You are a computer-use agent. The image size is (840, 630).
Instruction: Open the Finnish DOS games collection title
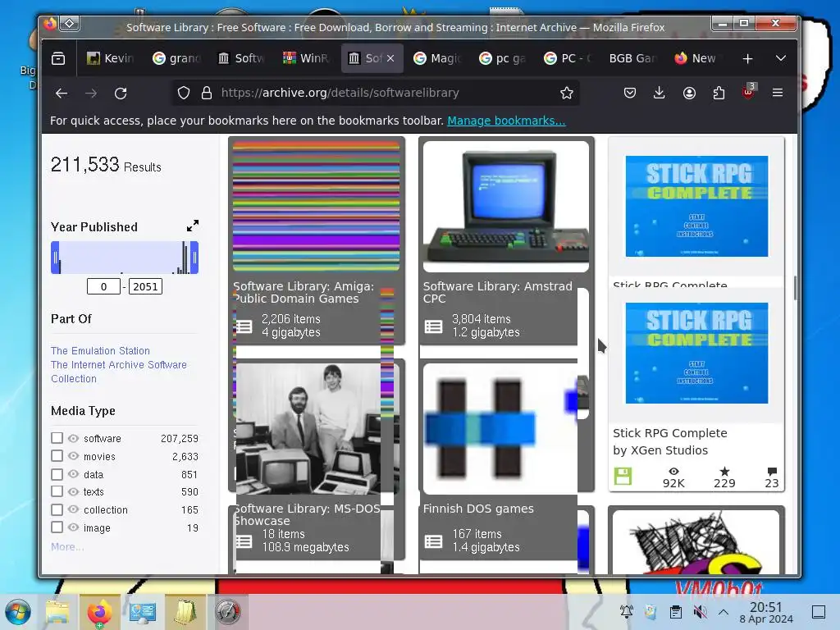478,509
